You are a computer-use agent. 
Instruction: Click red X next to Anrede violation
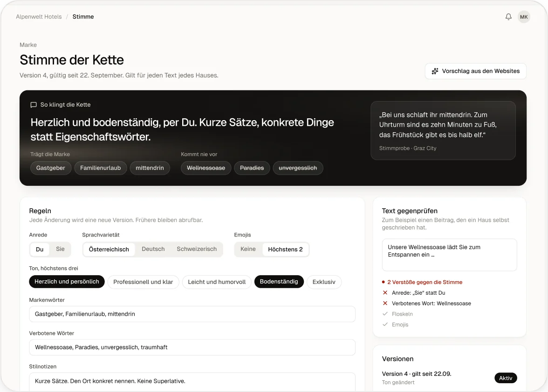[385, 292]
